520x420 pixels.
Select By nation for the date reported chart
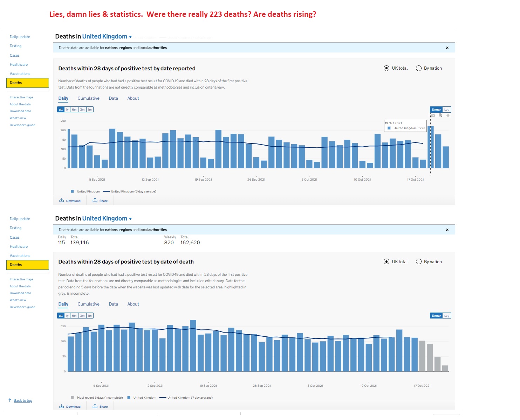coord(419,68)
